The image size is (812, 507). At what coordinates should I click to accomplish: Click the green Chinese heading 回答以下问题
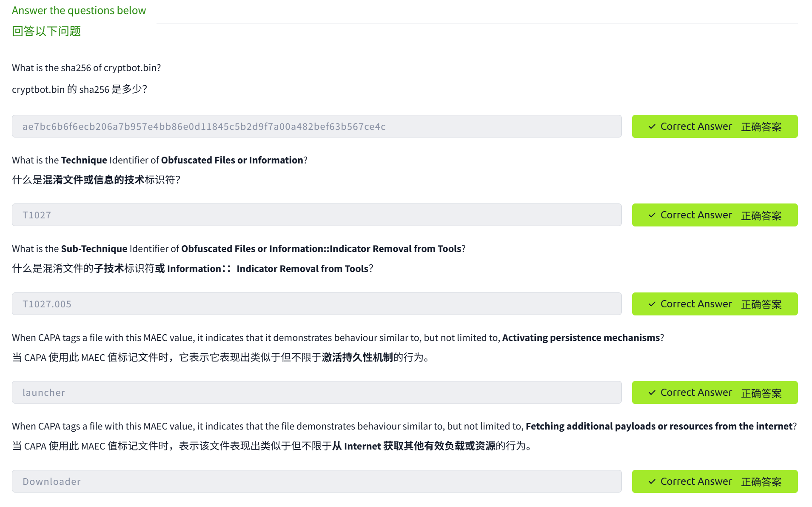[46, 31]
